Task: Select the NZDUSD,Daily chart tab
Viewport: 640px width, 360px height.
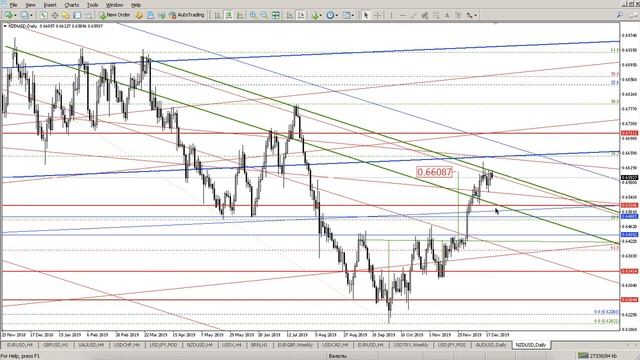Action: [x=531, y=345]
